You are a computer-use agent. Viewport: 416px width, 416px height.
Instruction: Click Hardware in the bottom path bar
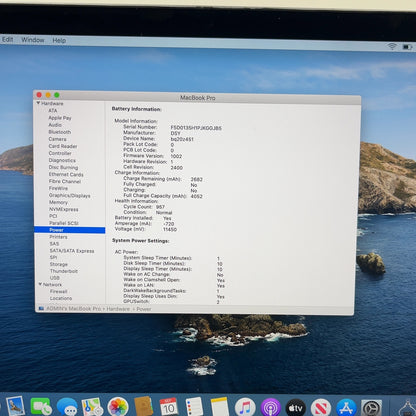point(118,309)
